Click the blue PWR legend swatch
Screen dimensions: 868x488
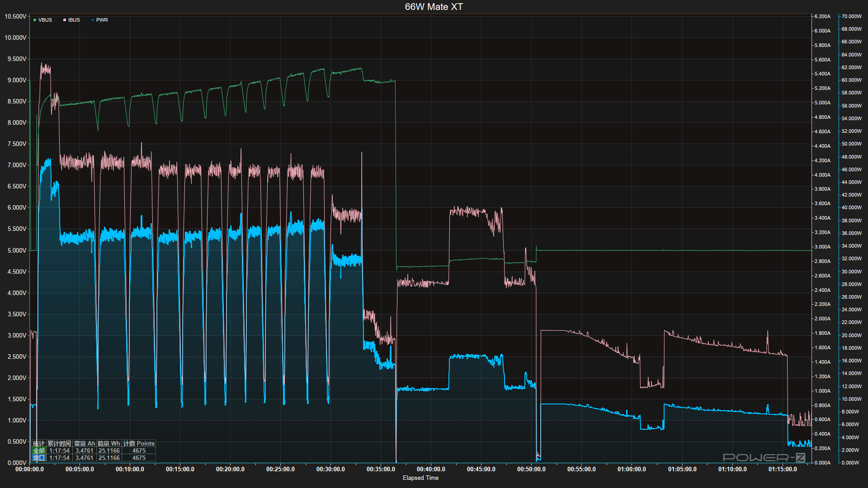point(93,20)
